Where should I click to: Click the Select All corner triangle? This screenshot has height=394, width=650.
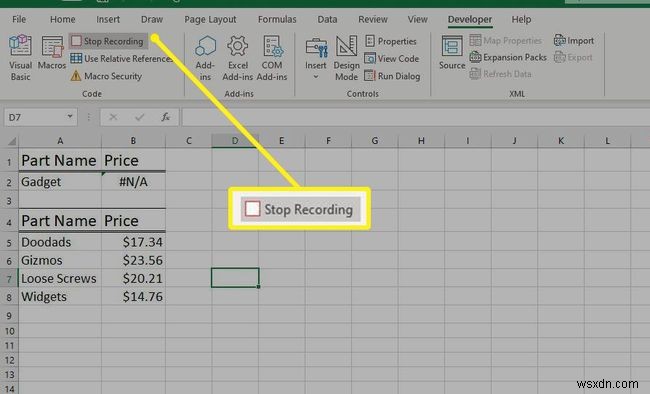tap(11, 141)
